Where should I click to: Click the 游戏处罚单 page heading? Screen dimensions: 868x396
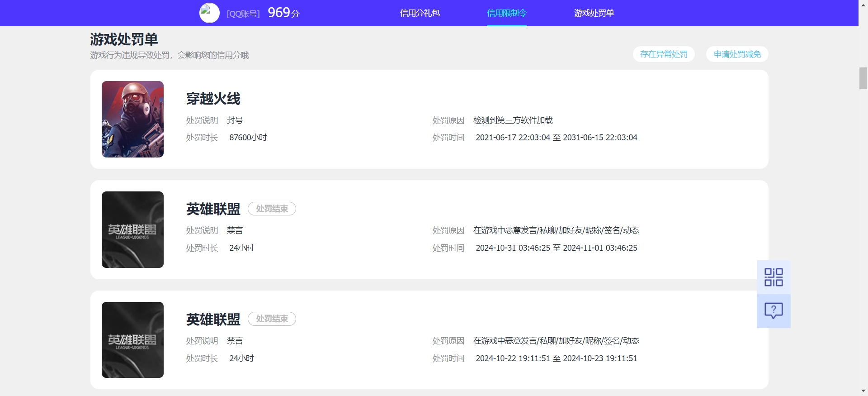(x=124, y=39)
